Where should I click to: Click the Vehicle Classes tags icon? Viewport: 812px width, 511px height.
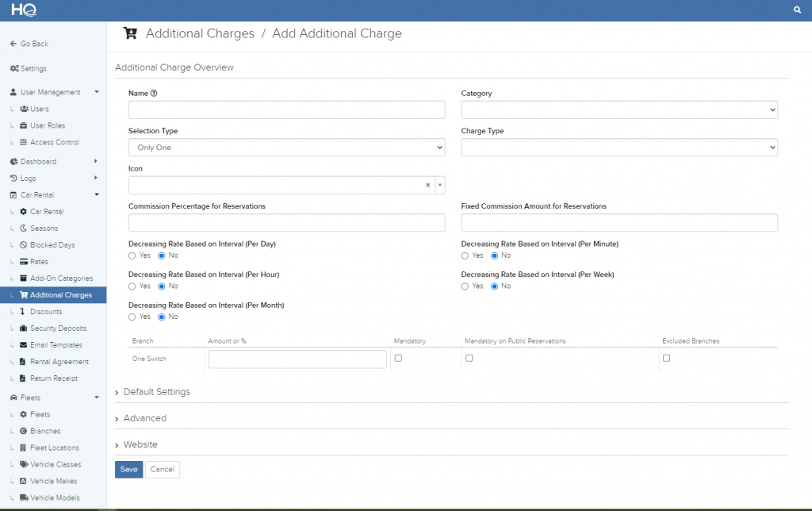(x=24, y=464)
